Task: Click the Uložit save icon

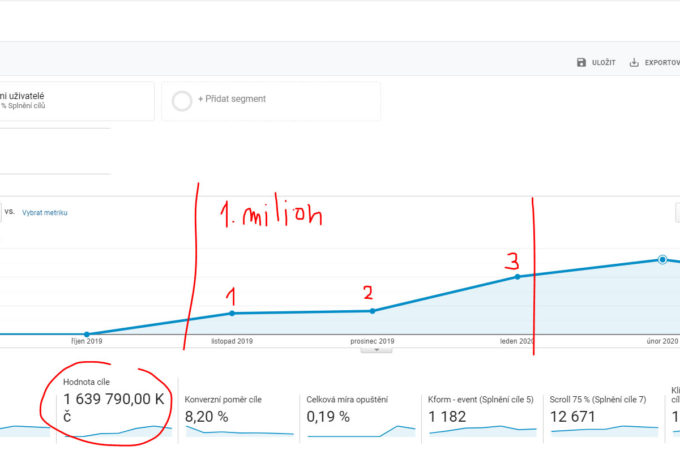Action: click(582, 62)
